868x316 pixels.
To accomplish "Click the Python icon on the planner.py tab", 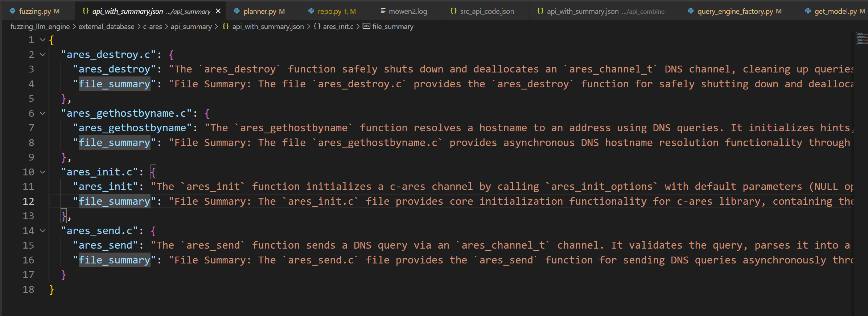I will 237,11.
